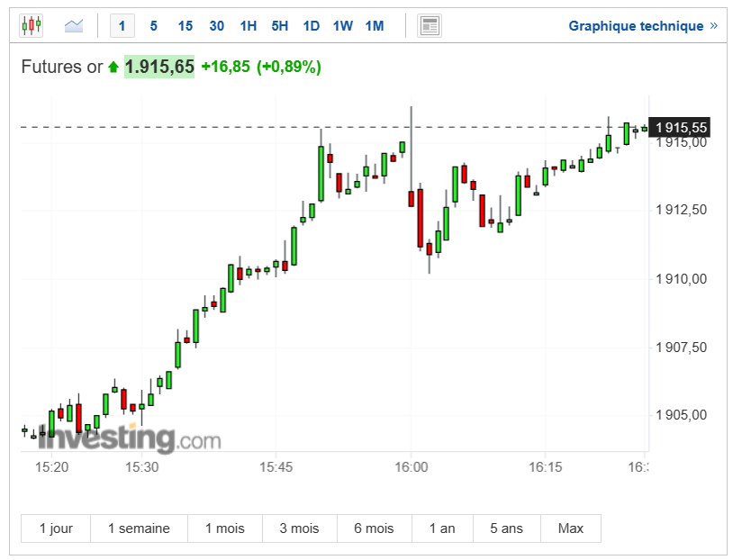Select the 1M interval
Image resolution: width=733 pixels, height=560 pixels.
375,26
